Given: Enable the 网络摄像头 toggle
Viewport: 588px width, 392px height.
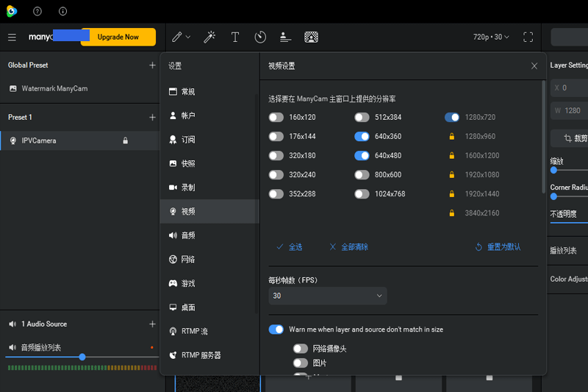Looking at the screenshot, I should pos(301,349).
